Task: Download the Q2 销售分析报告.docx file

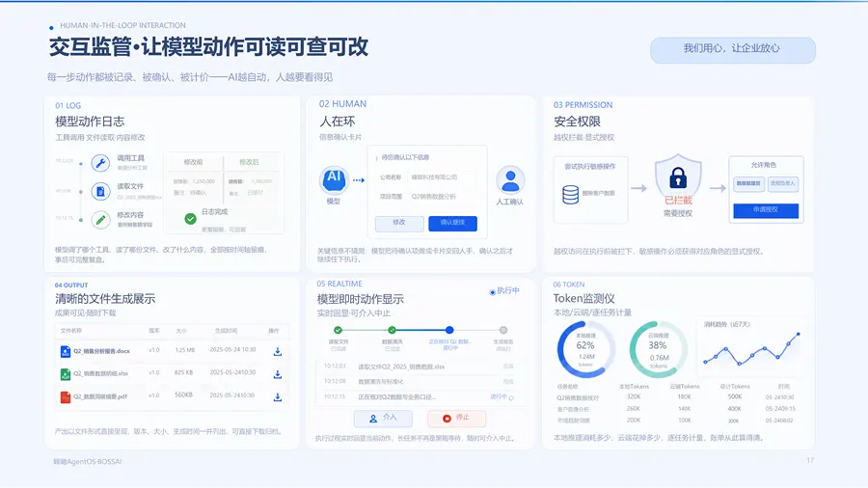Action: point(278,352)
